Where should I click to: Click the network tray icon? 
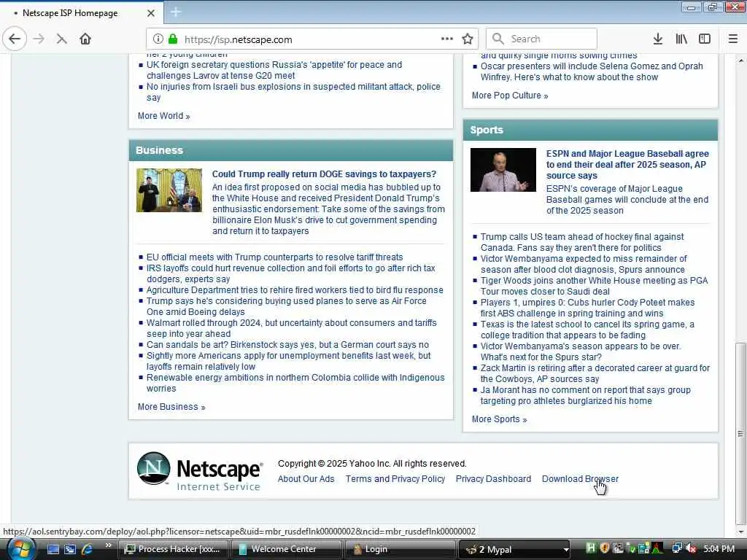[677, 548]
